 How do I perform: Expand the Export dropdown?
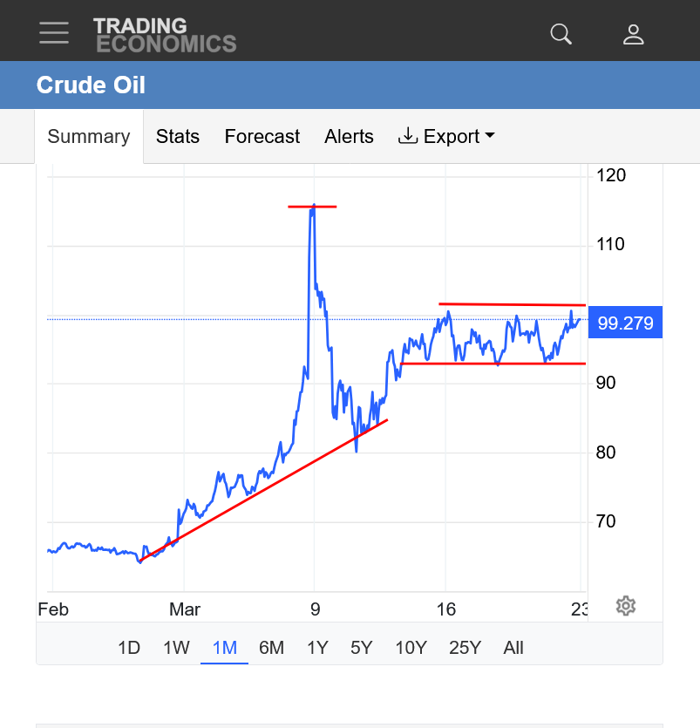click(x=446, y=137)
